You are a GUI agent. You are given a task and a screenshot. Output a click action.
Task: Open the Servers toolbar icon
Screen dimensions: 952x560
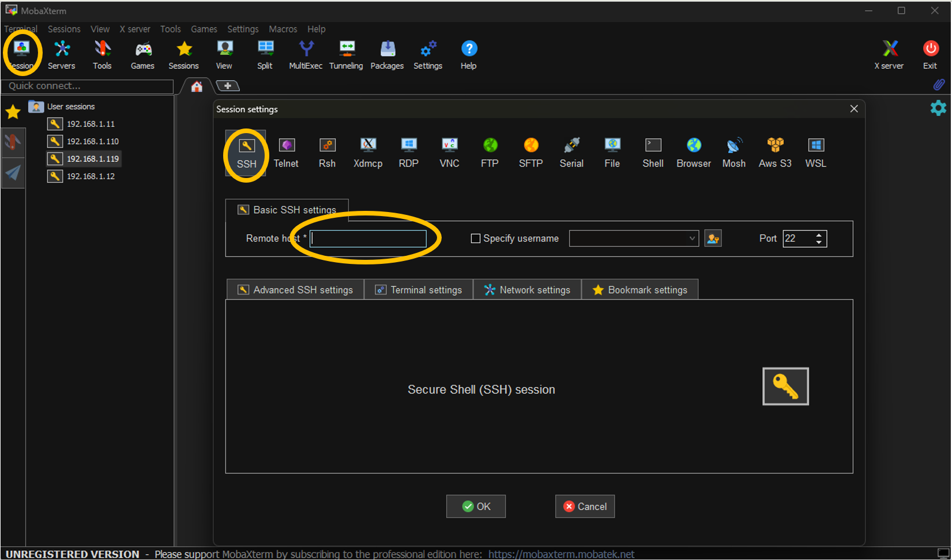(x=62, y=55)
